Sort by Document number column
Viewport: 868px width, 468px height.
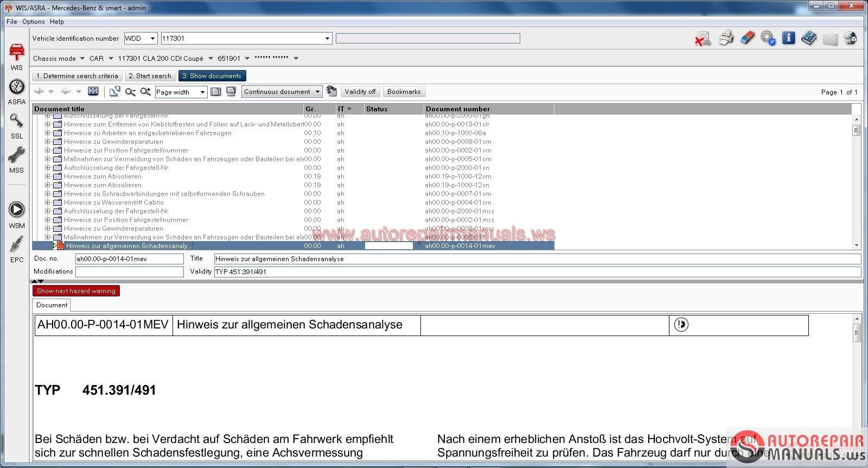[489, 109]
